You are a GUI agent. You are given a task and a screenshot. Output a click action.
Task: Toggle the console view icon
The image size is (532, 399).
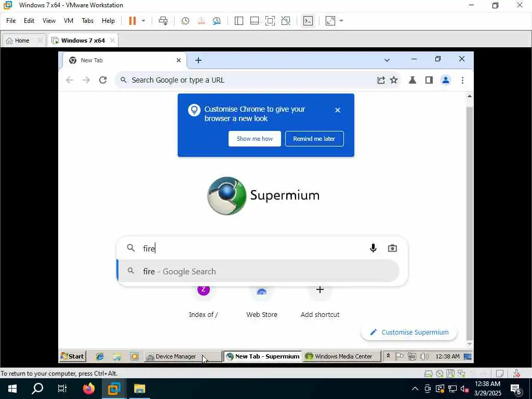pyautogui.click(x=308, y=21)
